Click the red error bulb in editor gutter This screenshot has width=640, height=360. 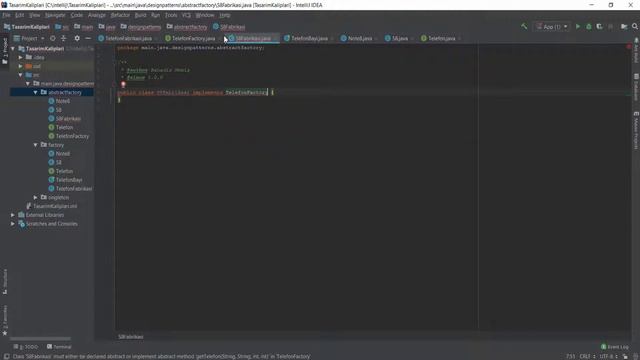123,84
